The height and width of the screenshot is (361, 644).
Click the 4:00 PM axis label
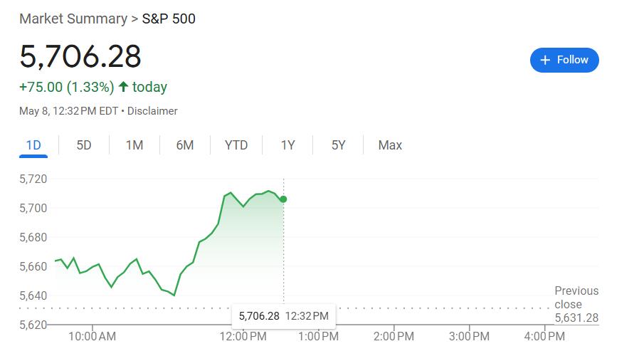pyautogui.click(x=544, y=336)
